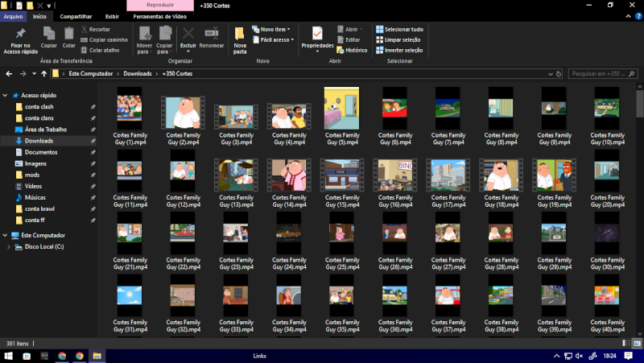Open Google Chrome from the taskbar

pyautogui.click(x=62, y=356)
